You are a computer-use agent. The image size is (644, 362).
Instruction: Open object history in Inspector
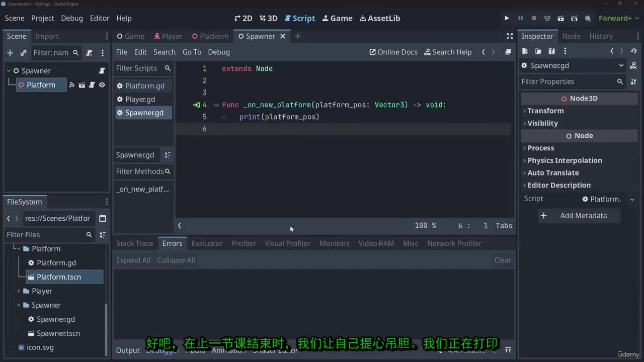(634, 51)
